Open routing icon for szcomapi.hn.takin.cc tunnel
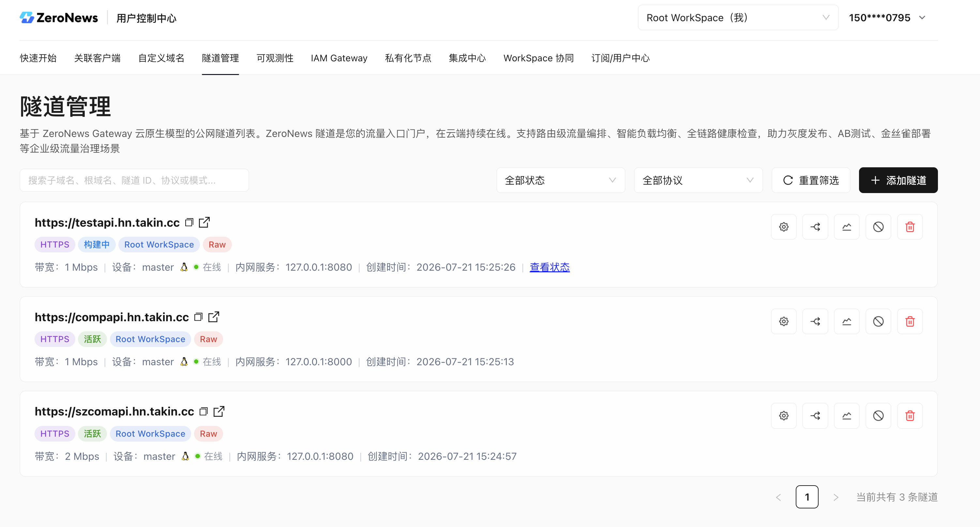 point(815,416)
